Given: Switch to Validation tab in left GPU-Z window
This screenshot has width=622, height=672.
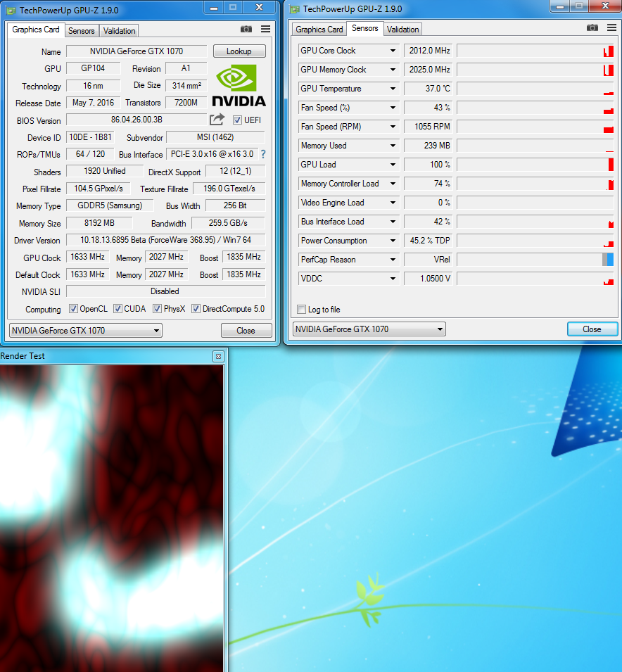Looking at the screenshot, I should click(x=119, y=31).
